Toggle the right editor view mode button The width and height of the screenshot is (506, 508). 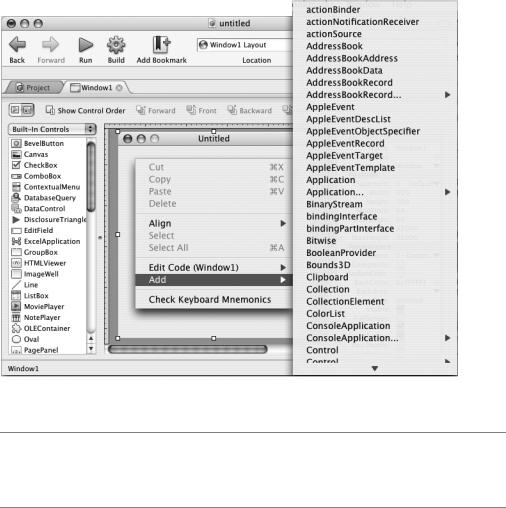click(x=28, y=110)
